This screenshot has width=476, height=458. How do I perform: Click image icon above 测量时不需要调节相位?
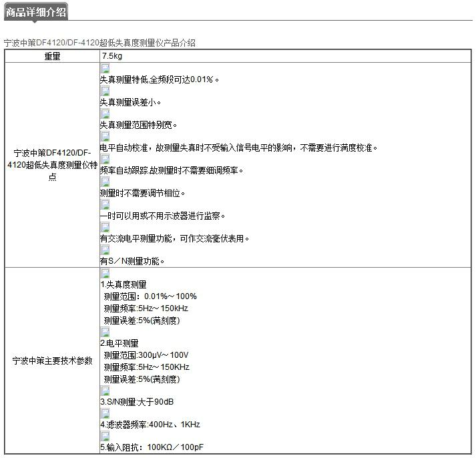tap(105, 182)
